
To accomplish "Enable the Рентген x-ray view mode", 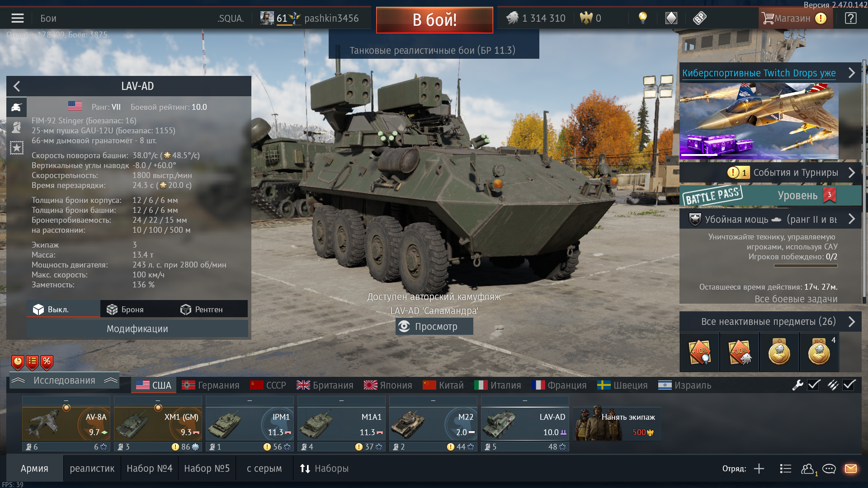I will pos(202,310).
